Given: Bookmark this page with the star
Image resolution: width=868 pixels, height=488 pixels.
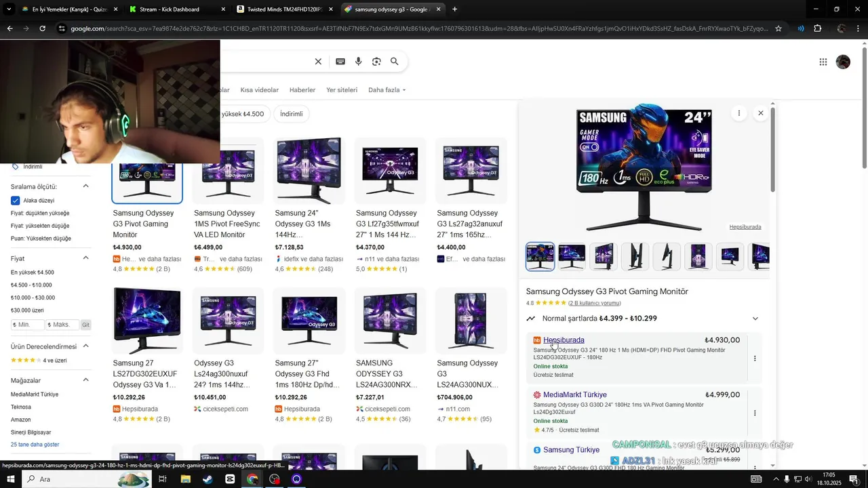Looking at the screenshot, I should (x=778, y=28).
